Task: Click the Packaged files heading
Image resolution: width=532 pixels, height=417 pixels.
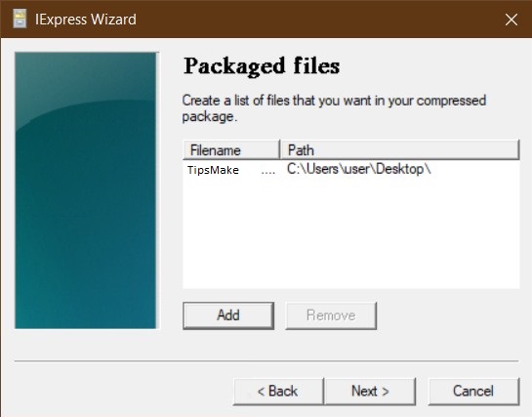Action: [262, 65]
